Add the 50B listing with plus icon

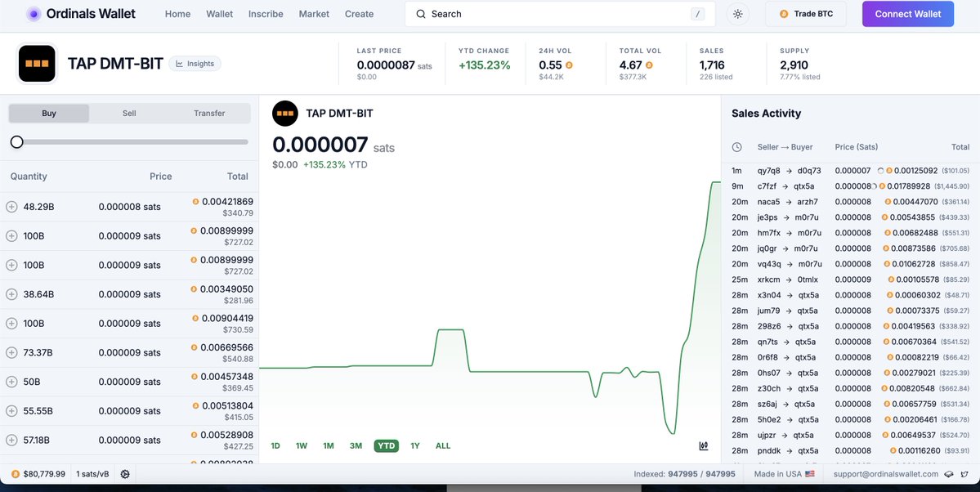click(11, 382)
